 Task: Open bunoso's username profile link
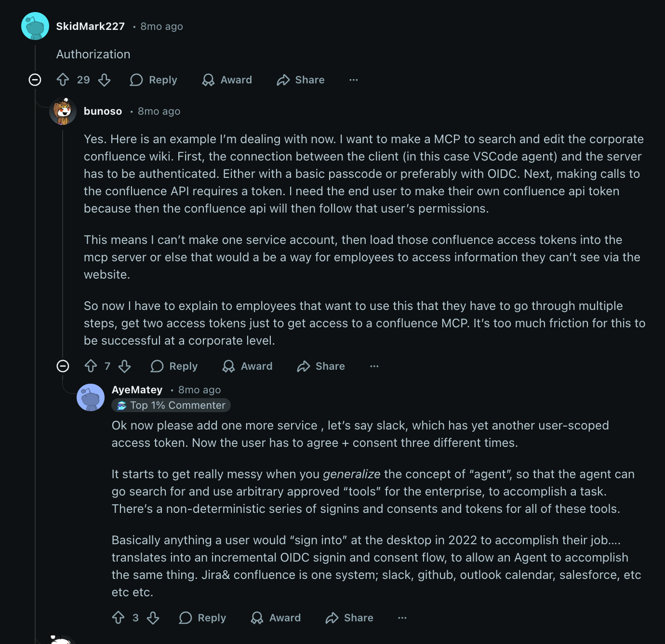click(103, 111)
